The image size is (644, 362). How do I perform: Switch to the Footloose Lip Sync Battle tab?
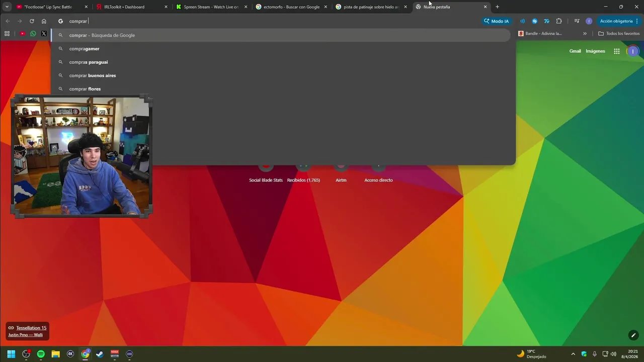(52, 7)
